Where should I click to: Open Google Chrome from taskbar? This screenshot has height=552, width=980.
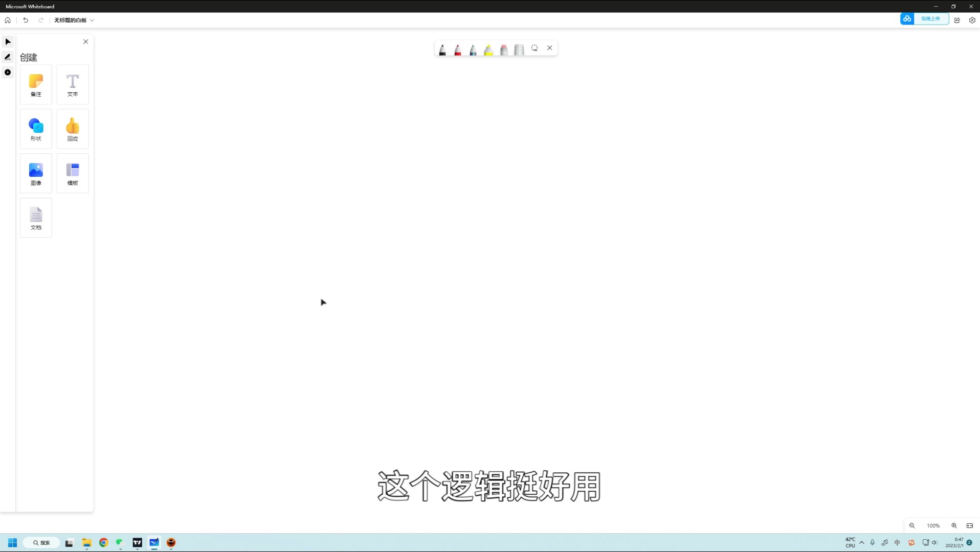point(103,543)
